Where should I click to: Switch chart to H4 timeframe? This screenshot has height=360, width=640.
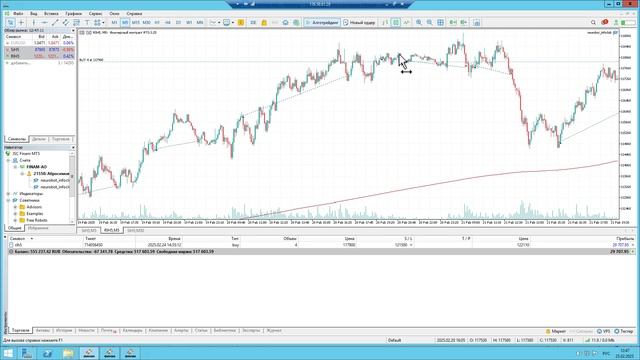(x=167, y=22)
